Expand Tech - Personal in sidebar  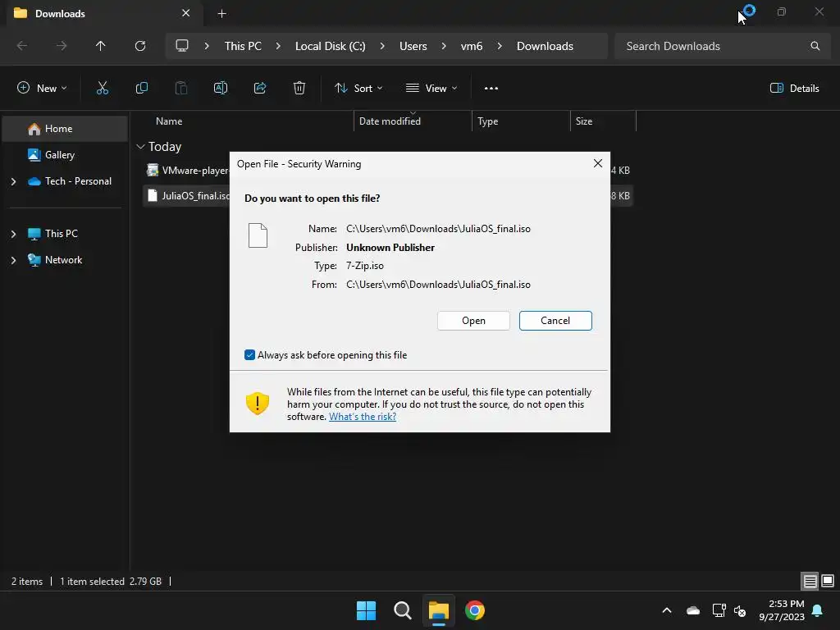[13, 181]
